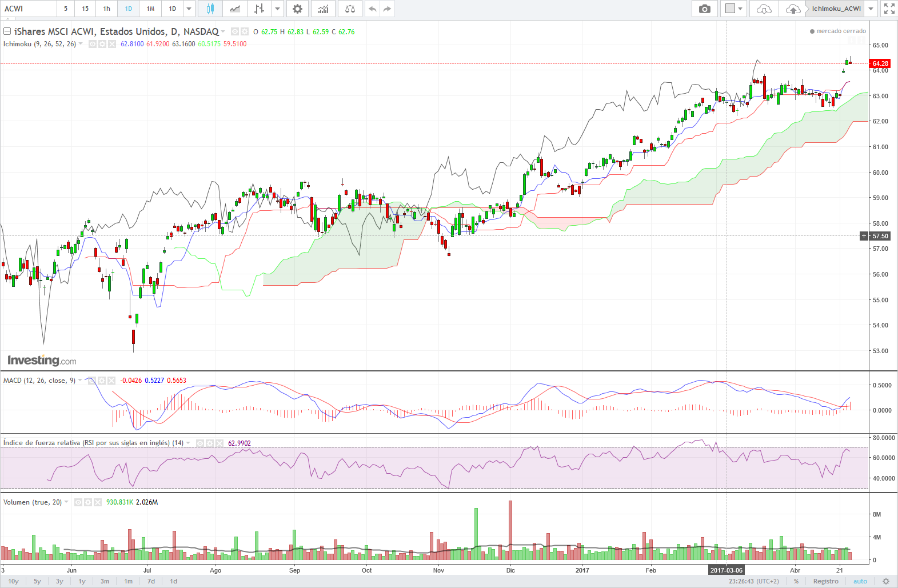The image size is (898, 588).
Task: Undo last chart action
Action: pyautogui.click(x=372, y=9)
